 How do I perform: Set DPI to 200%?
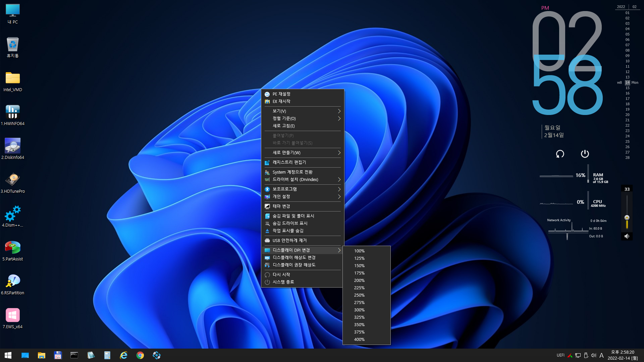[366, 280]
